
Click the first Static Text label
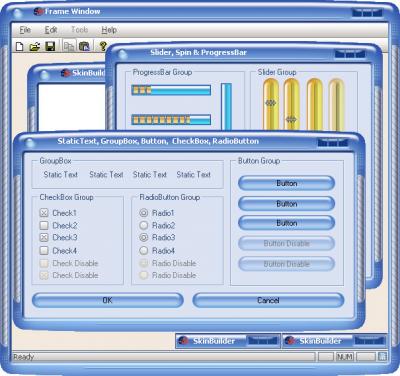click(x=60, y=174)
